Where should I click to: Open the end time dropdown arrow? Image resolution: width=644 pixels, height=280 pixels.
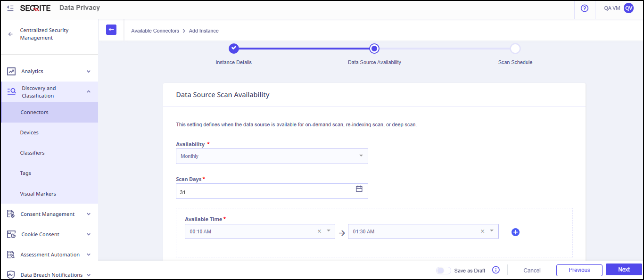(x=492, y=231)
